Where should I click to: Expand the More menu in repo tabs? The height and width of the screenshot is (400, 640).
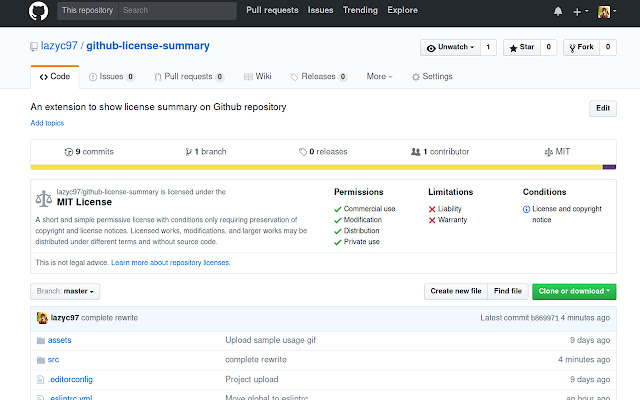379,76
